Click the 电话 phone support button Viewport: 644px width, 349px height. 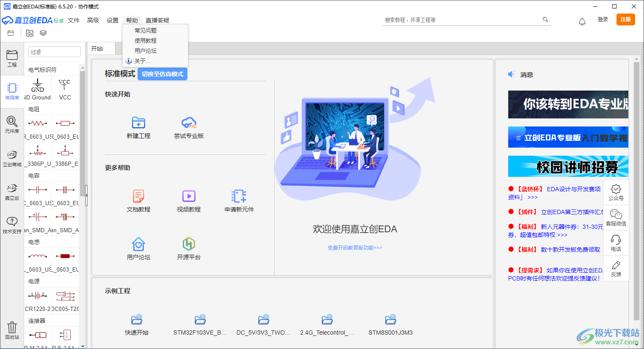(x=616, y=243)
